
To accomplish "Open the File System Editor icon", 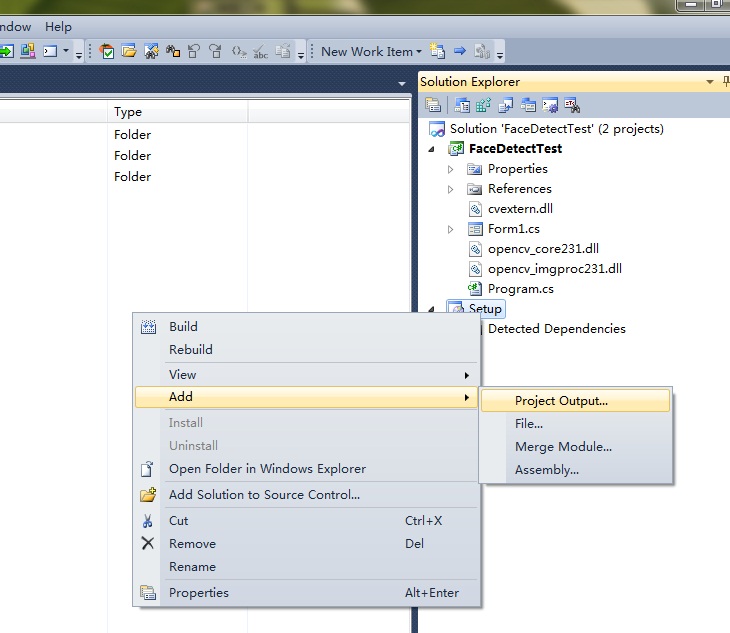I will [462, 105].
